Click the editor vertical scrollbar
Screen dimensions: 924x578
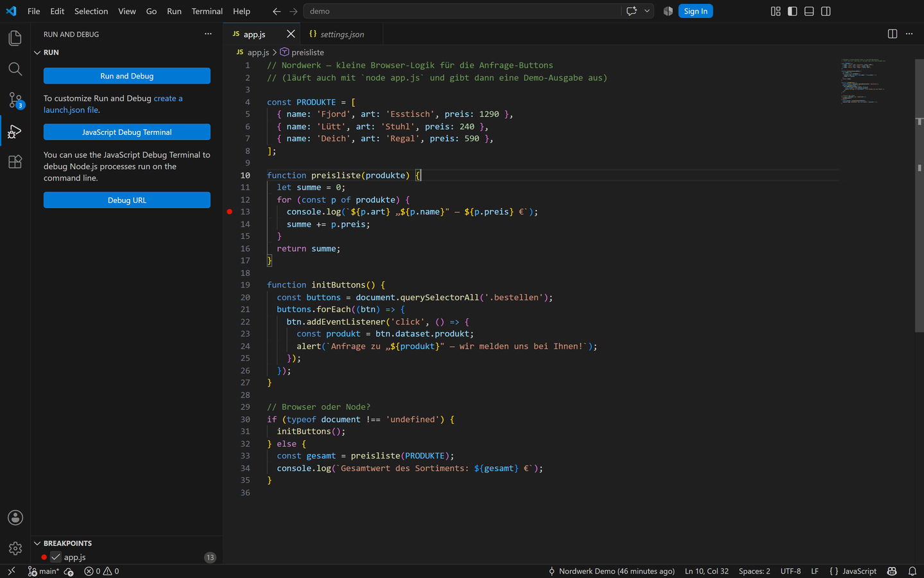click(919, 196)
